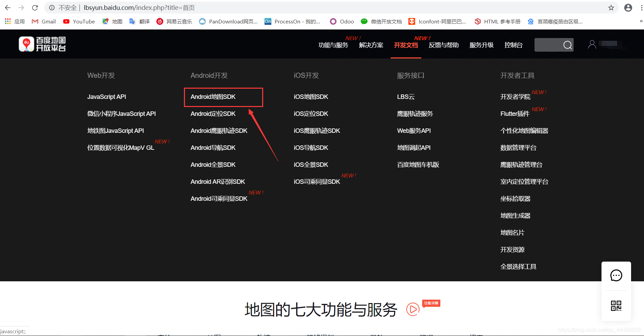Screen dimensions: 644x336
Task: Open the Chrome profile avatar icon
Action: (x=628, y=7)
